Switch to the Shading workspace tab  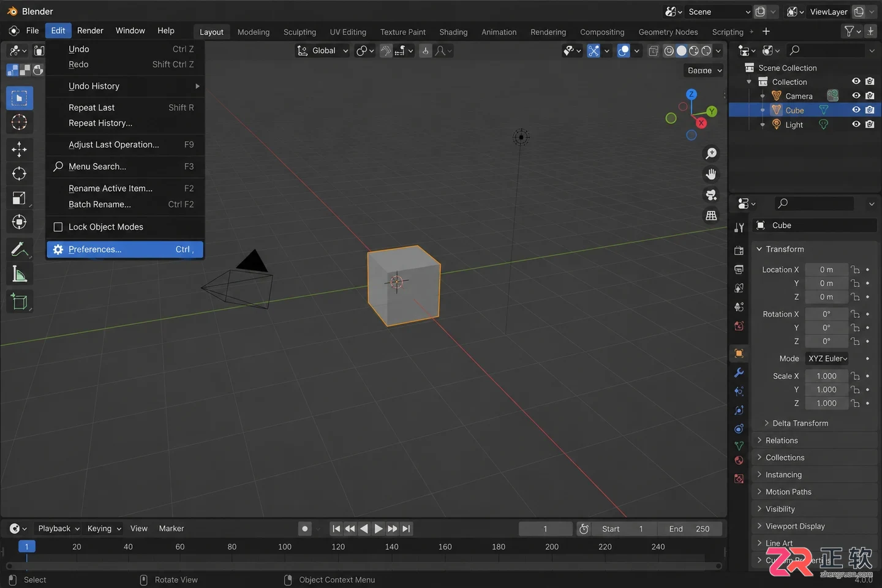(453, 32)
